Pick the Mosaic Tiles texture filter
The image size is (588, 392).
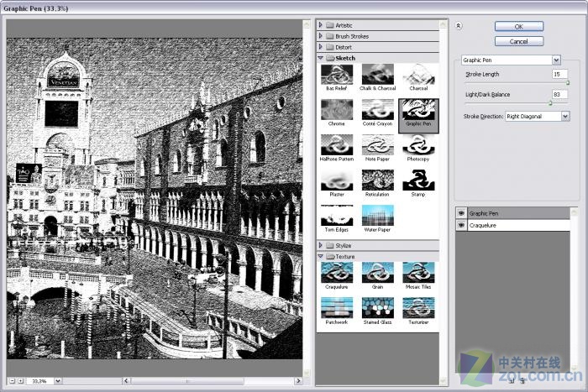click(x=418, y=272)
